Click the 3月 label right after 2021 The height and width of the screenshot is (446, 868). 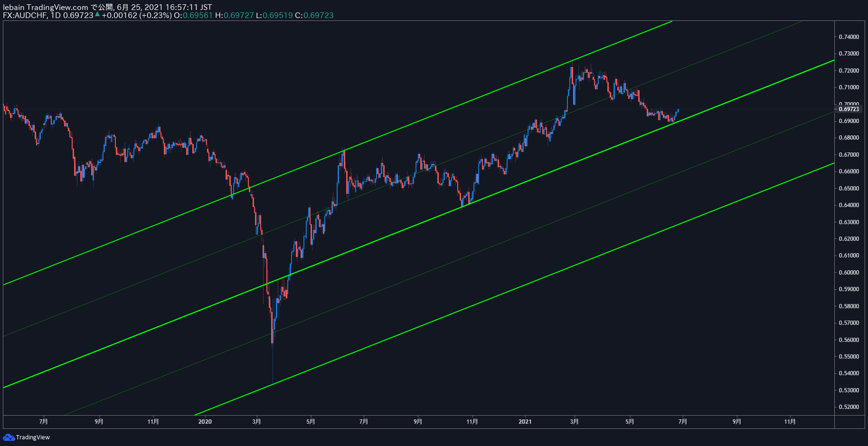point(575,422)
